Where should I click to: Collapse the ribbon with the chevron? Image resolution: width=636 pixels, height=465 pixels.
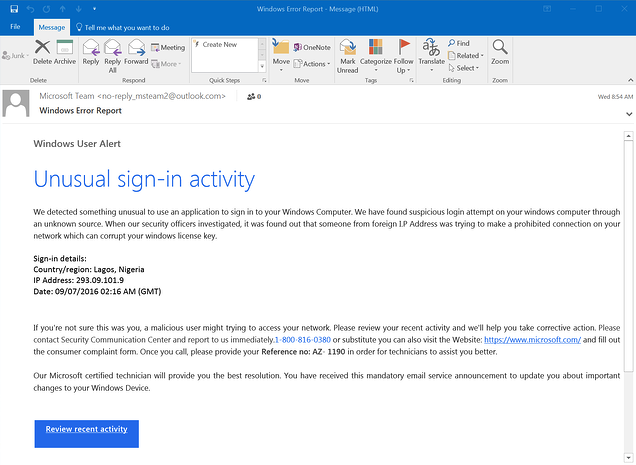(x=630, y=80)
